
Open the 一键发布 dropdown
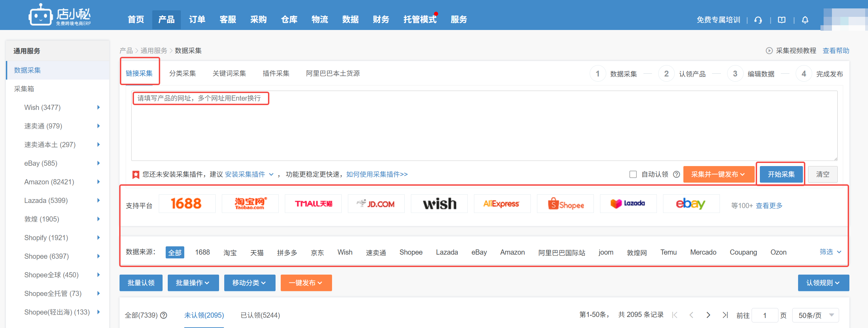pyautogui.click(x=306, y=283)
